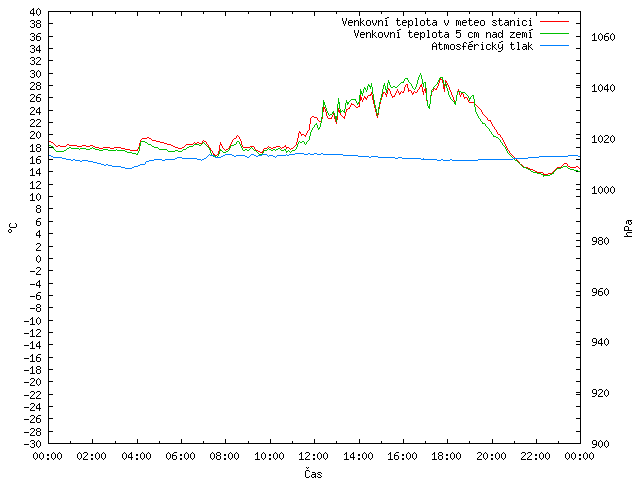Click the x-axis label '20:00'

point(491,456)
